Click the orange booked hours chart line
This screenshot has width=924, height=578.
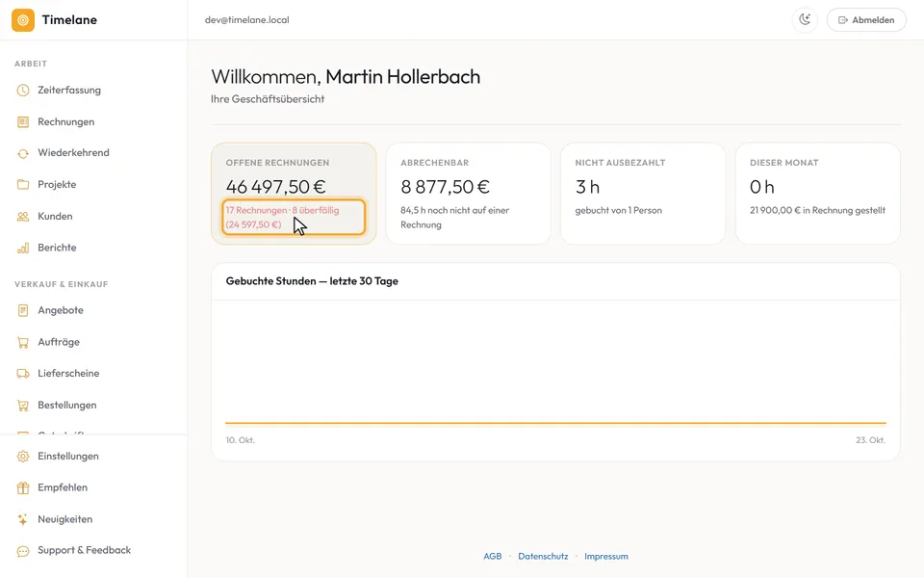[x=555, y=423]
